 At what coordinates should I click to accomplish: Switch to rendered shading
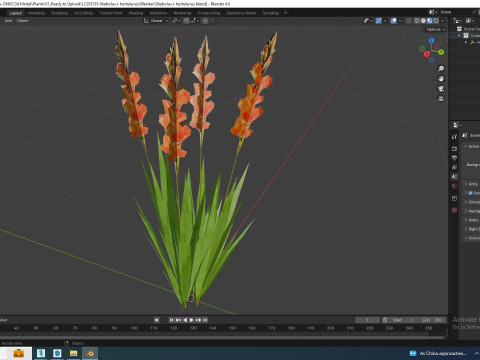coord(436,21)
